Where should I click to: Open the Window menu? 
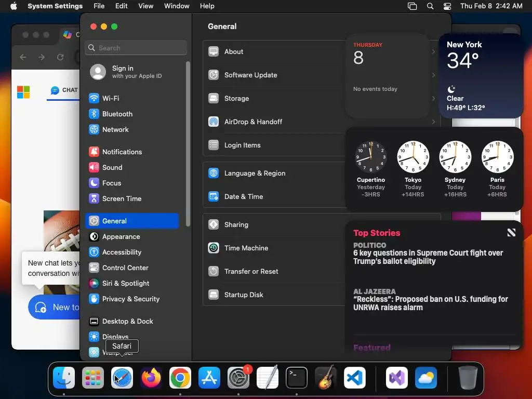pyautogui.click(x=177, y=6)
